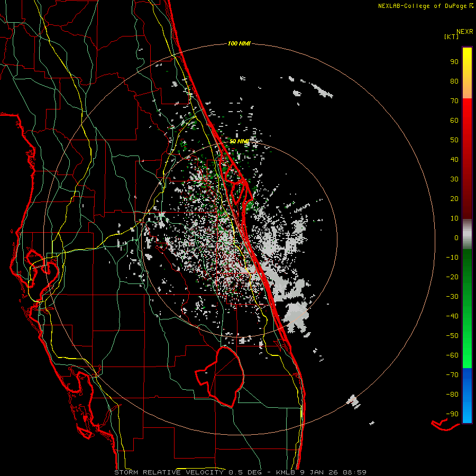Click the 80 knot scale value

(x=454, y=81)
